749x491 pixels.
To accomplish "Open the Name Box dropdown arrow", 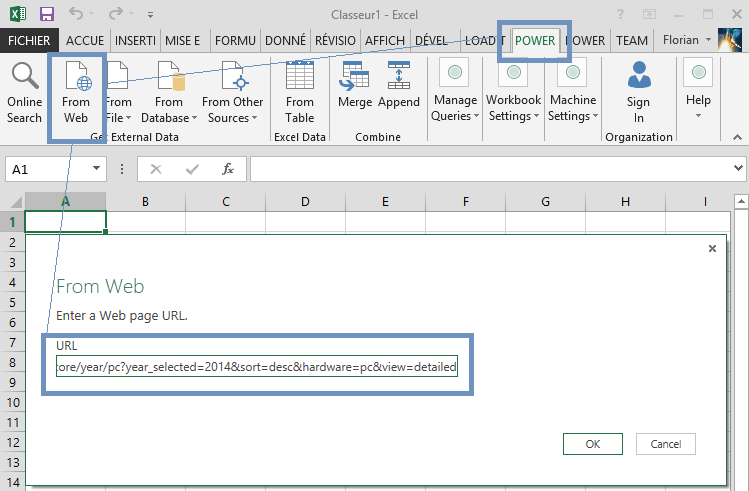I will point(96,169).
